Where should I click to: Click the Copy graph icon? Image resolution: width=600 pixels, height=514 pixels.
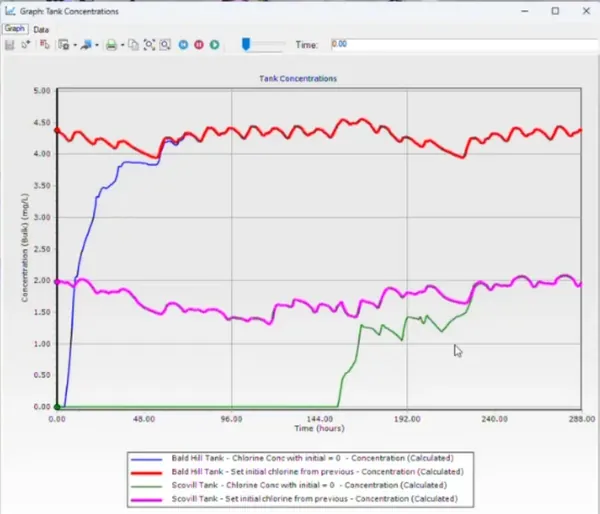point(133,45)
